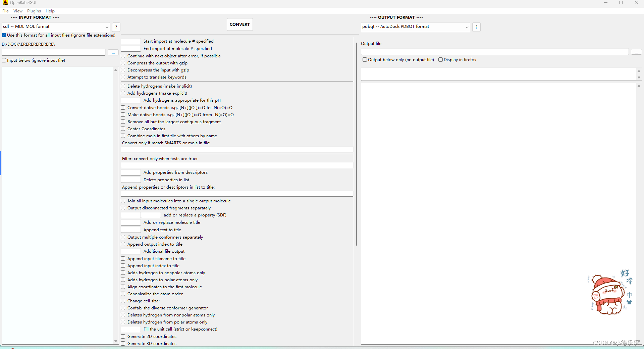Click the CONVERT button
The height and width of the screenshot is (349, 644).
tap(240, 24)
